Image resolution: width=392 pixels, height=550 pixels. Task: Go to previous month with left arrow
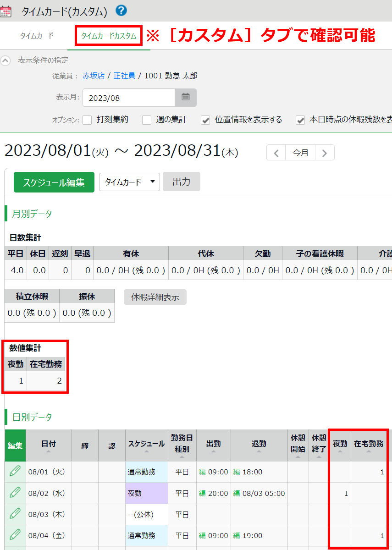point(276,153)
